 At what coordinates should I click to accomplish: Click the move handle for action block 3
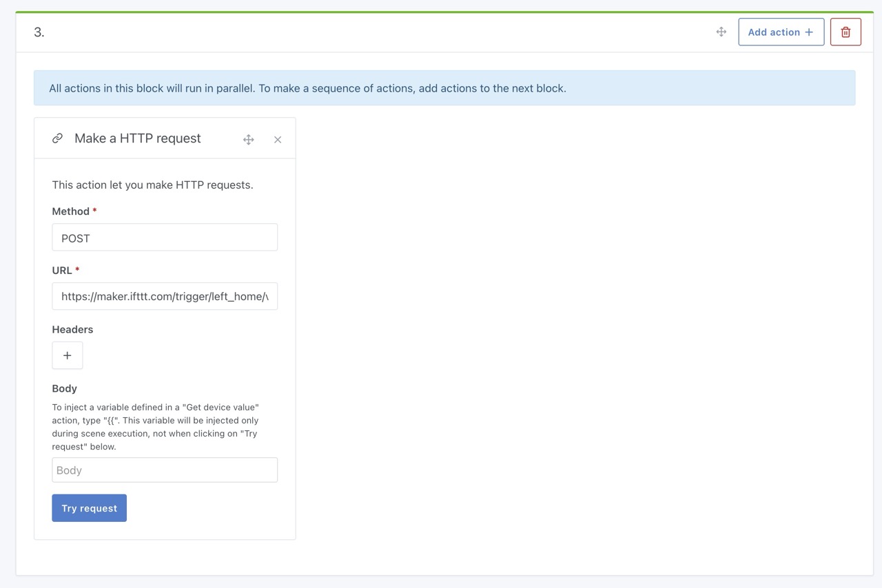tap(721, 32)
